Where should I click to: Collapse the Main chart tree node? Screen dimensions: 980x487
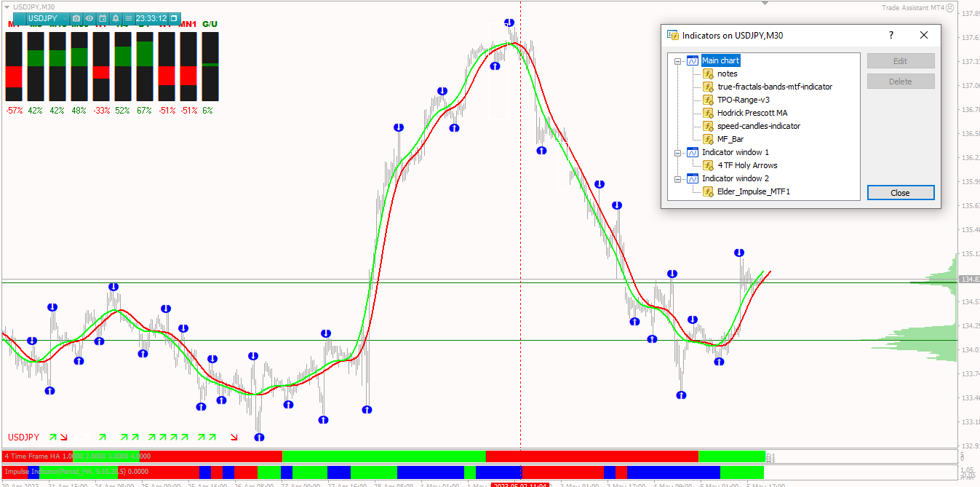678,61
